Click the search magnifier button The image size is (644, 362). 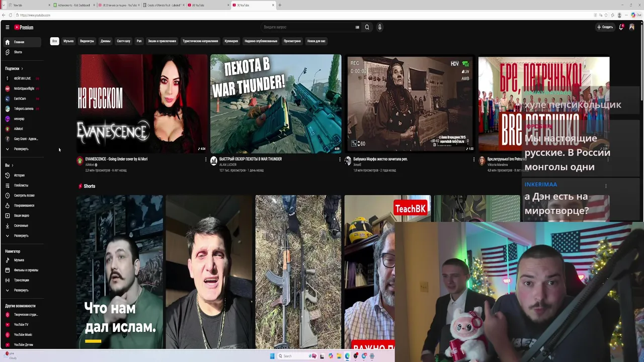(x=367, y=27)
